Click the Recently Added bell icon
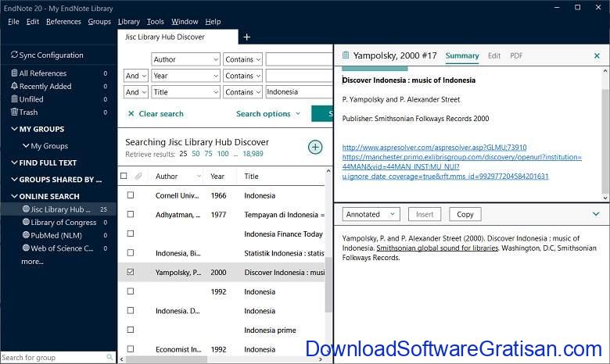This screenshot has width=610, height=364. (14, 86)
